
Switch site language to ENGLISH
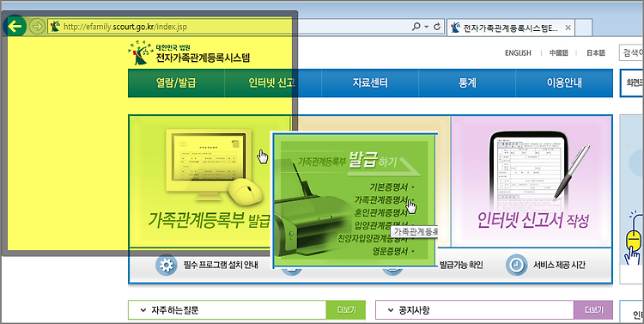pos(518,53)
